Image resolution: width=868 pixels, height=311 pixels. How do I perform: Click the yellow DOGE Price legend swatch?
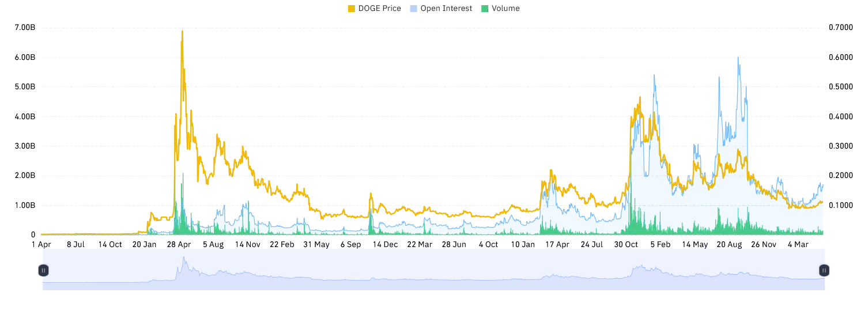[x=352, y=9]
